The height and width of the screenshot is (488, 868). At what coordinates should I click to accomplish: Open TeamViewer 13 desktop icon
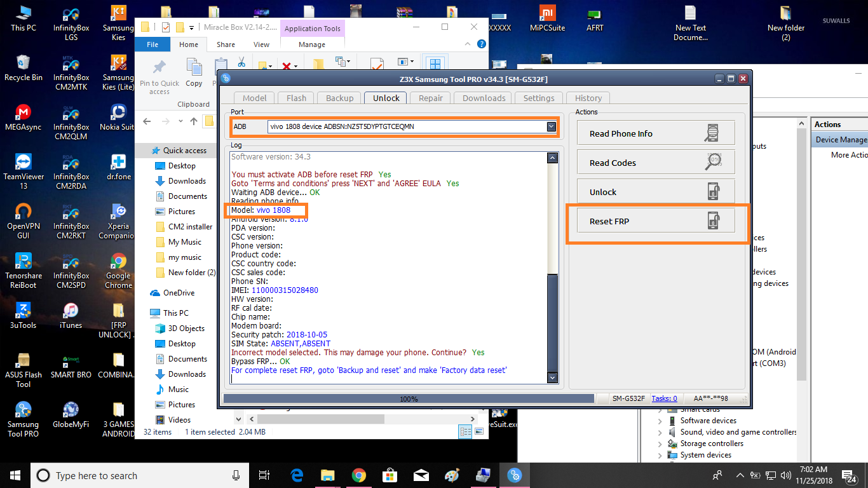pyautogui.click(x=24, y=172)
